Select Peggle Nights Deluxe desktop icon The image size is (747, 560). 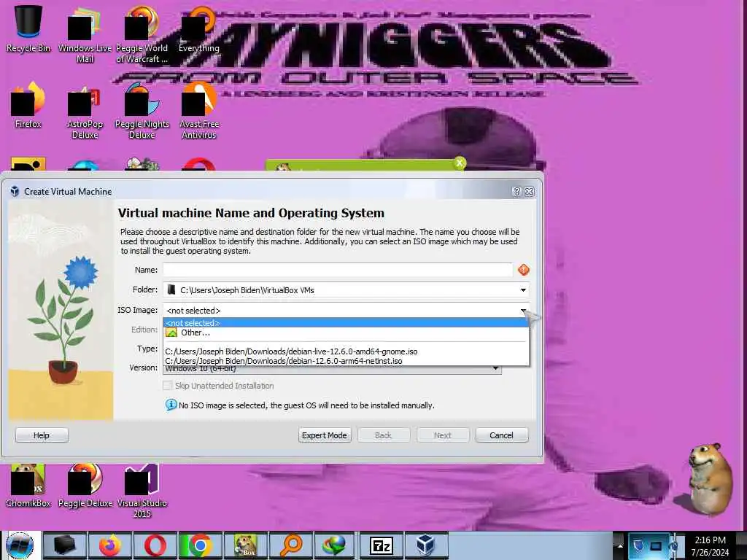pos(142,112)
